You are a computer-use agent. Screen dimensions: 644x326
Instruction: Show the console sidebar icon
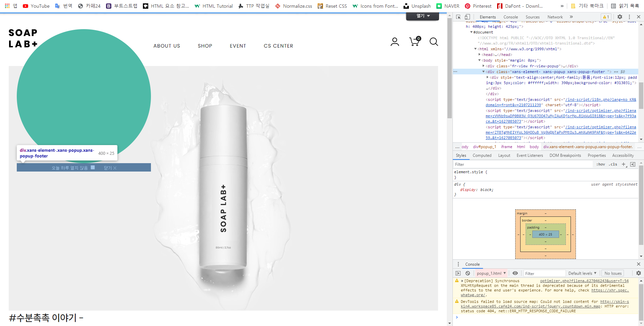pyautogui.click(x=458, y=273)
